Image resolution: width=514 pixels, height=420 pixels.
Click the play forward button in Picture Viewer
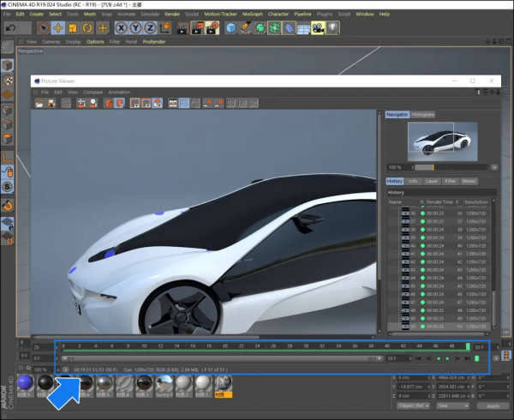[x=447, y=358]
